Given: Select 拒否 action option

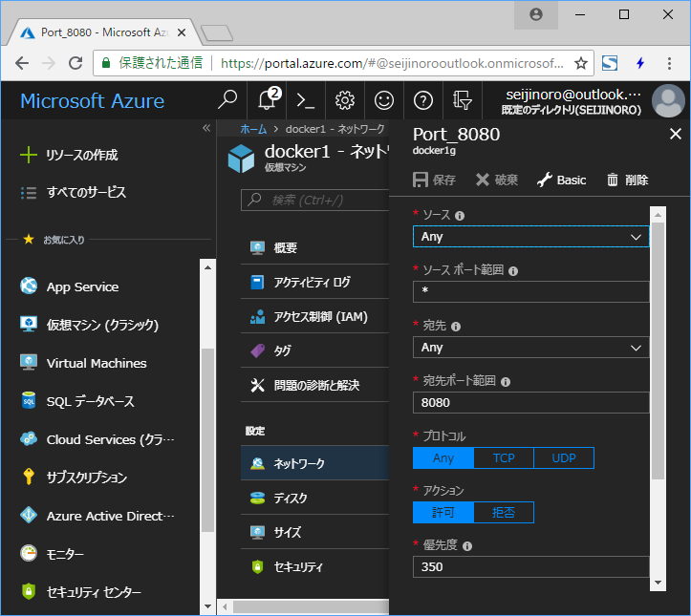Looking at the screenshot, I should (x=504, y=512).
